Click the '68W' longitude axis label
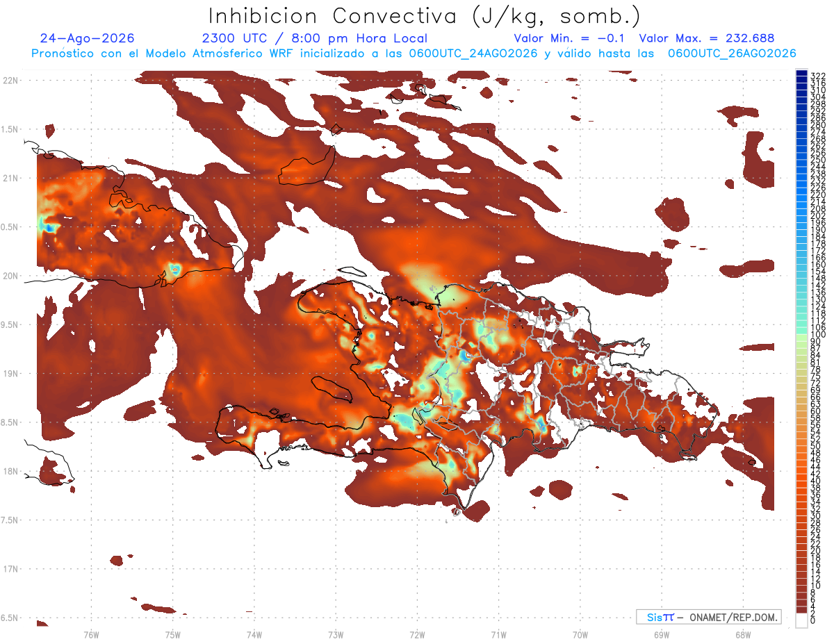 point(742,635)
